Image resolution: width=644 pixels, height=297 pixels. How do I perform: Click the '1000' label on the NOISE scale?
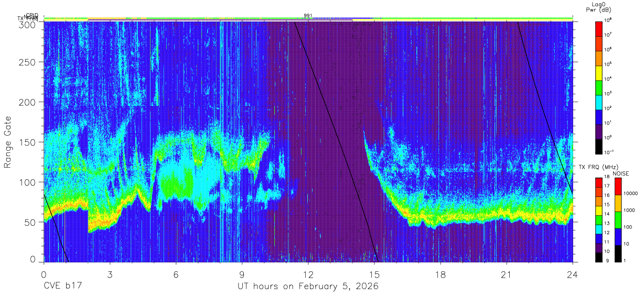click(630, 211)
